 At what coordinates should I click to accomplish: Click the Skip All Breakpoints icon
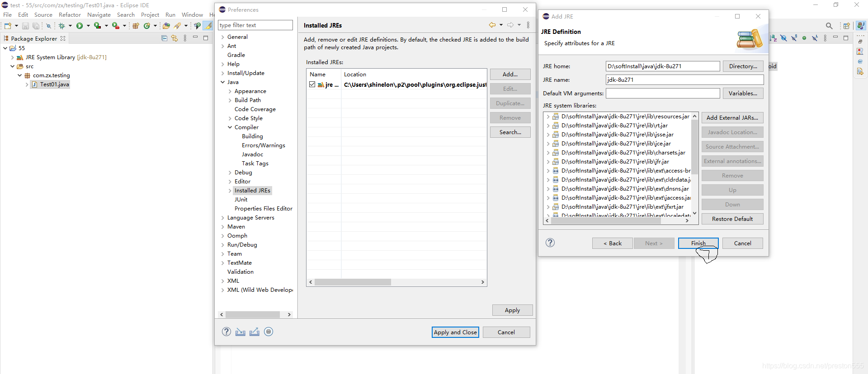coord(49,26)
